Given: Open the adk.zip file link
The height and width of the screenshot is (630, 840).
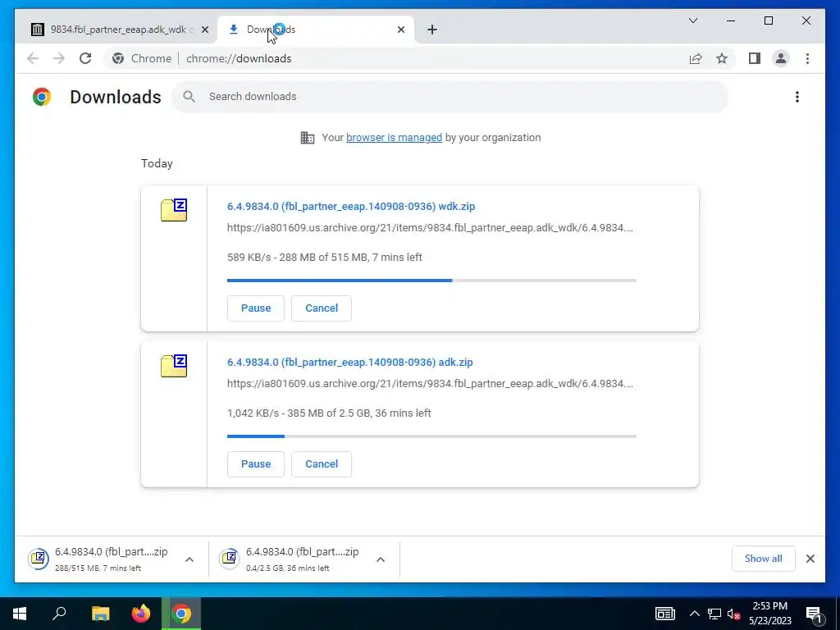Looking at the screenshot, I should [x=349, y=362].
